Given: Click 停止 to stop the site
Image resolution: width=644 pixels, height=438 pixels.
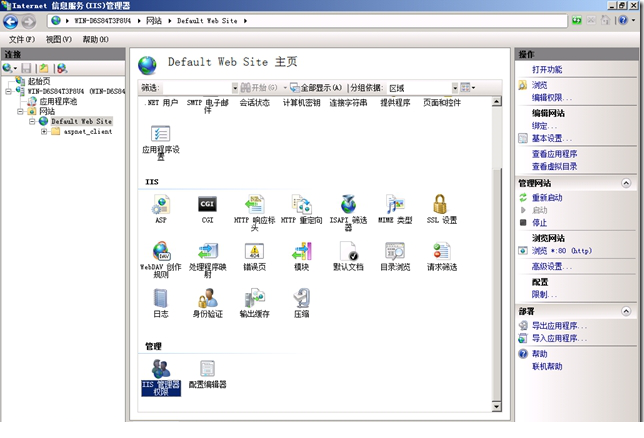Looking at the screenshot, I should click(x=539, y=223).
